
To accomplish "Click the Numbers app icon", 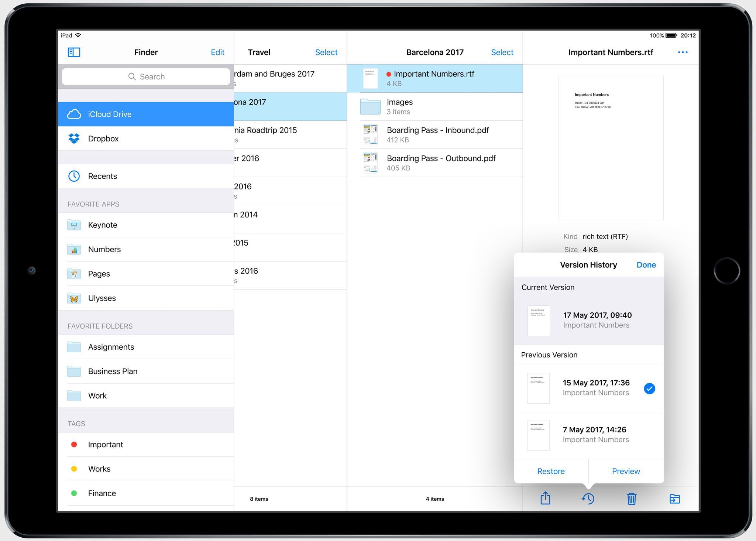I will click(74, 248).
